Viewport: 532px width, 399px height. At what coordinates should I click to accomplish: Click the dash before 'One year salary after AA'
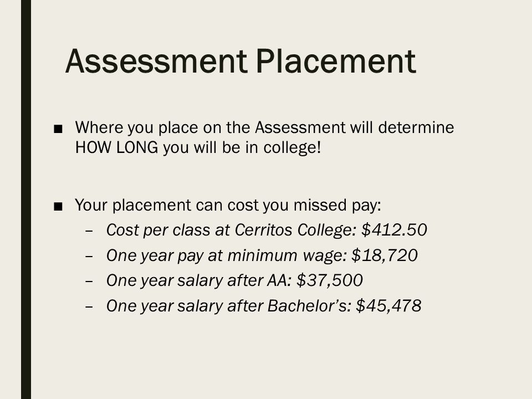(x=89, y=282)
